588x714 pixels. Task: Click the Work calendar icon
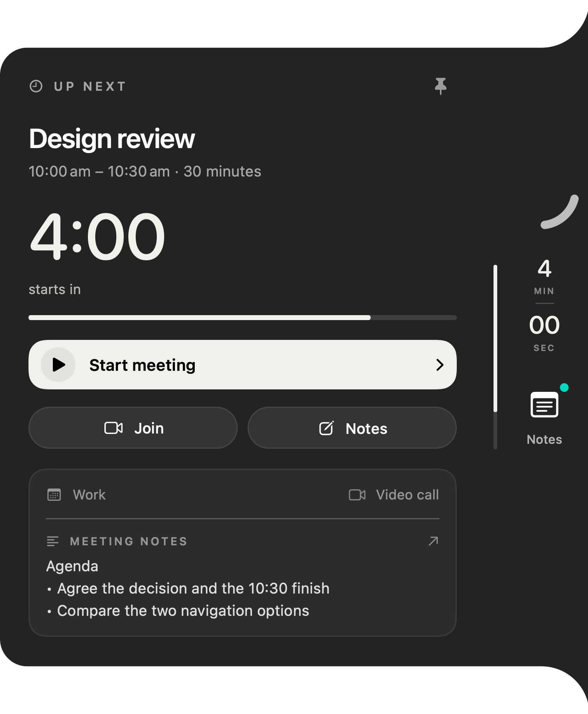point(54,495)
